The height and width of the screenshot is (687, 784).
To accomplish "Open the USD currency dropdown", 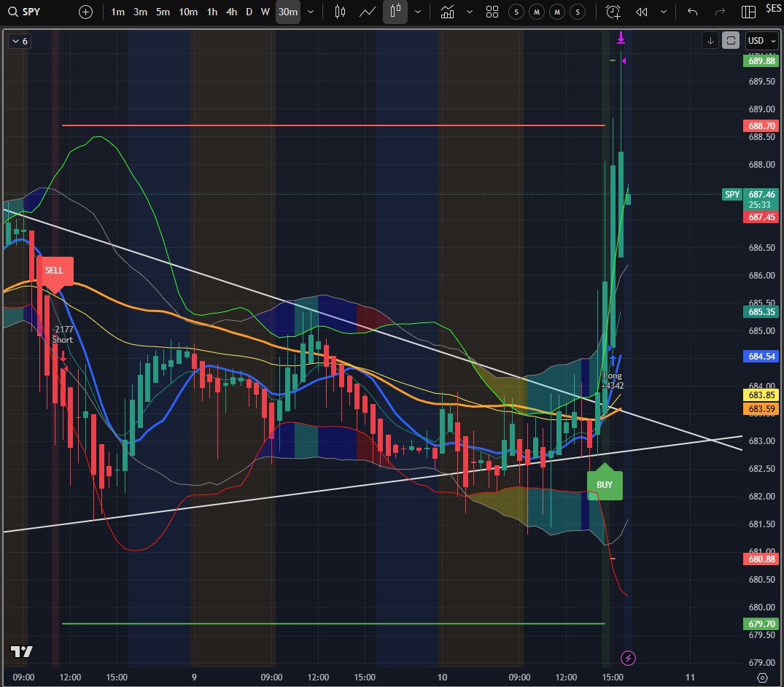I will pyautogui.click(x=761, y=41).
